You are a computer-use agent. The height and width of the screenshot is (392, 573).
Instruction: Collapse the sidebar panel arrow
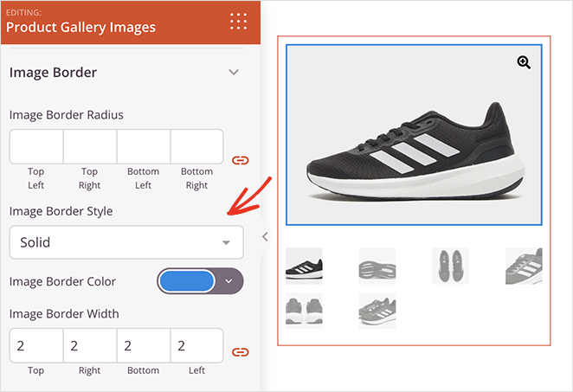tap(266, 237)
